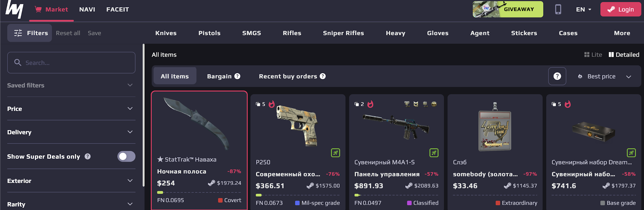Switch to Lite view mode

click(x=593, y=54)
